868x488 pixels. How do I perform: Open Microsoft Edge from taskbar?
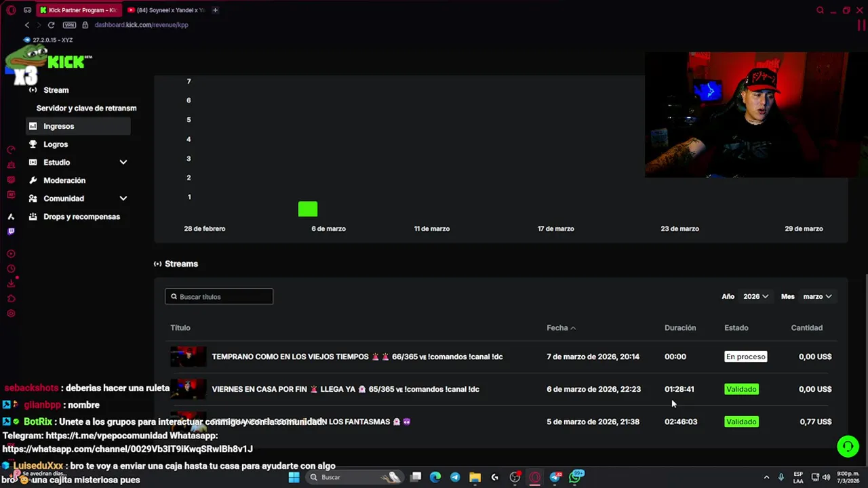click(435, 477)
